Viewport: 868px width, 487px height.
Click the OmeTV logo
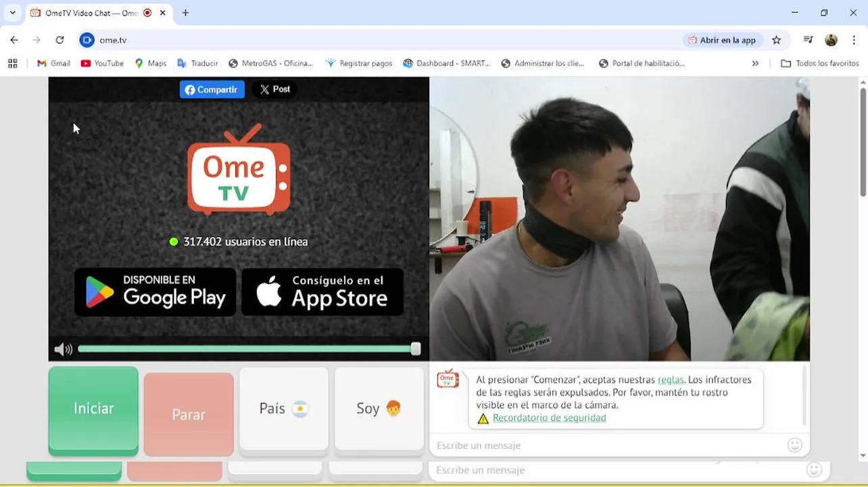click(239, 170)
